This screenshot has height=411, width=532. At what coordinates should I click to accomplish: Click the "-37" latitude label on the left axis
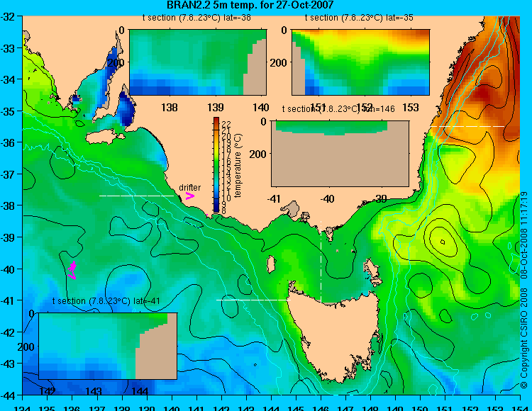[x=8, y=174]
